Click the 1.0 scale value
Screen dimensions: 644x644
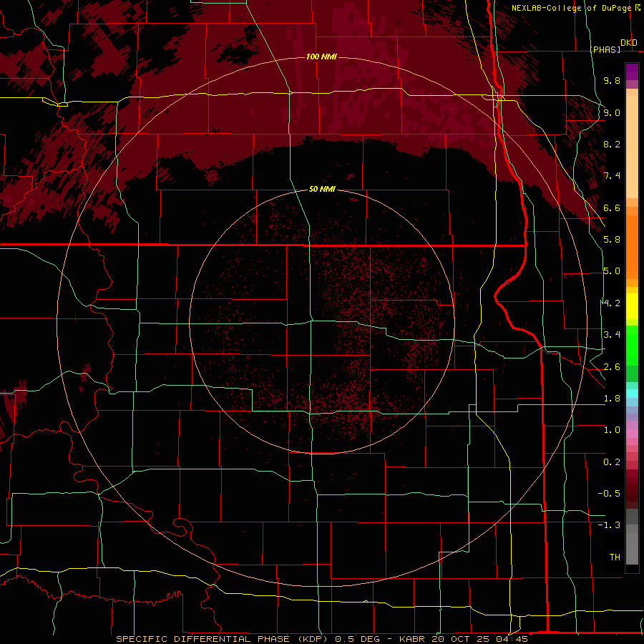click(x=612, y=430)
